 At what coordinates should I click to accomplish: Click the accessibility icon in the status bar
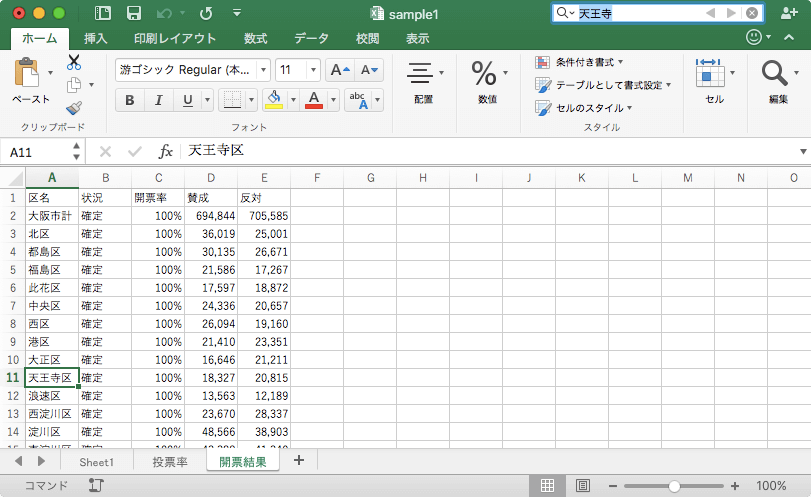point(96,485)
